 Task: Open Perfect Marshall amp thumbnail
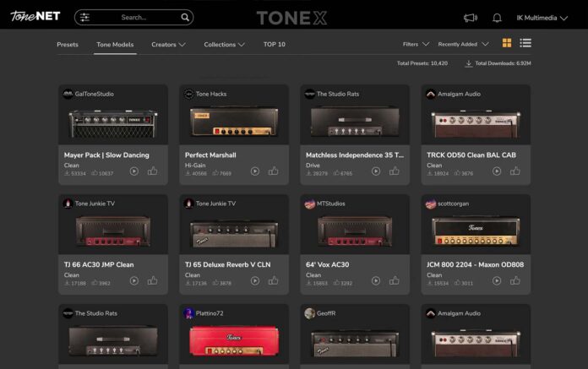pos(234,122)
